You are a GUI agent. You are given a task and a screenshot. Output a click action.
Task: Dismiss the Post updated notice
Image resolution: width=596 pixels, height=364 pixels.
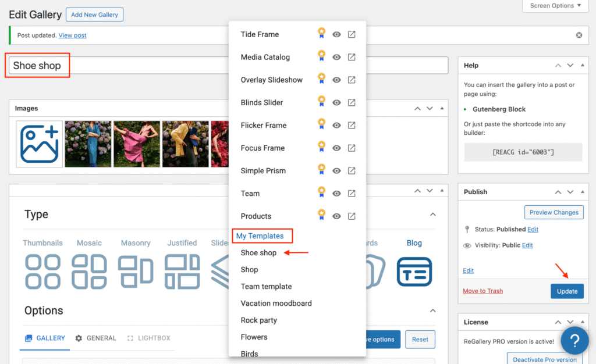579,35
